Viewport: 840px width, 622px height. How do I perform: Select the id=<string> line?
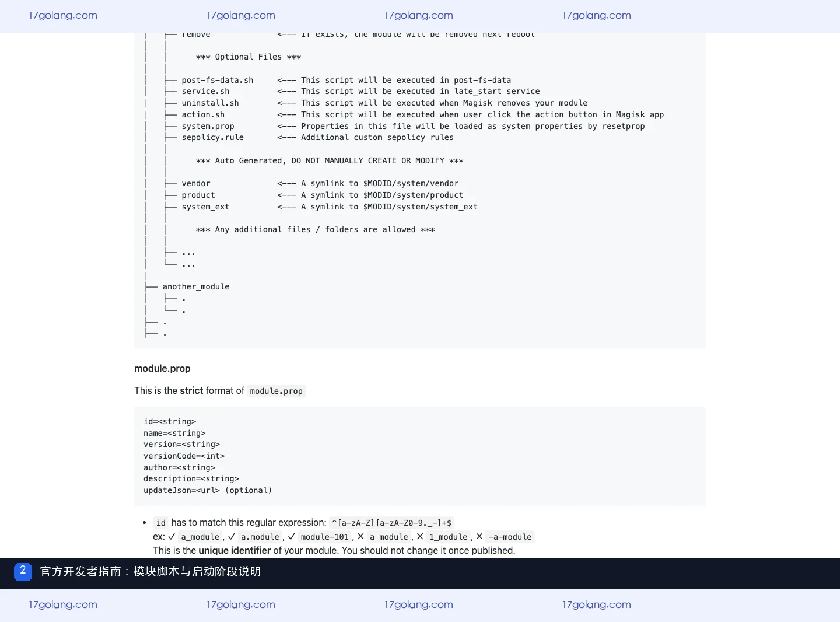(170, 421)
